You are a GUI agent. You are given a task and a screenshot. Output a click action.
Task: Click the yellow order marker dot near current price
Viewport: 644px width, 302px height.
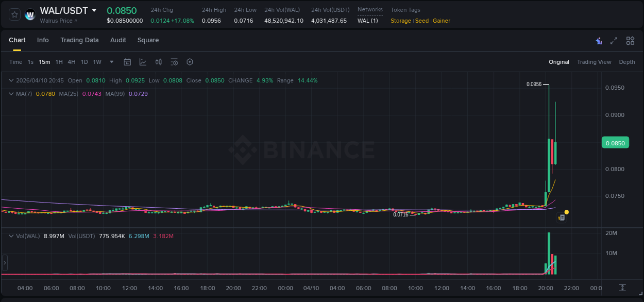point(566,212)
